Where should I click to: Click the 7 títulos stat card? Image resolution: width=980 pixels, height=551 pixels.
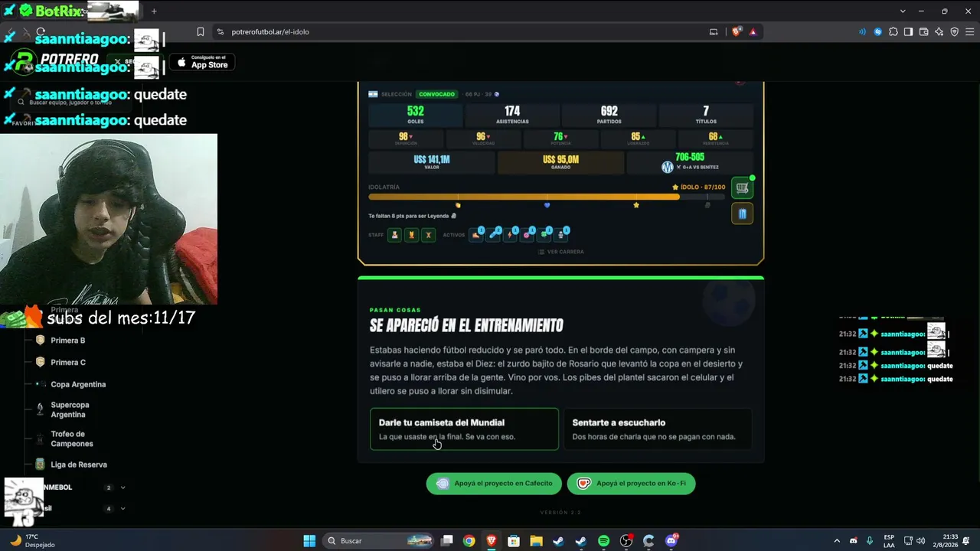tap(706, 115)
